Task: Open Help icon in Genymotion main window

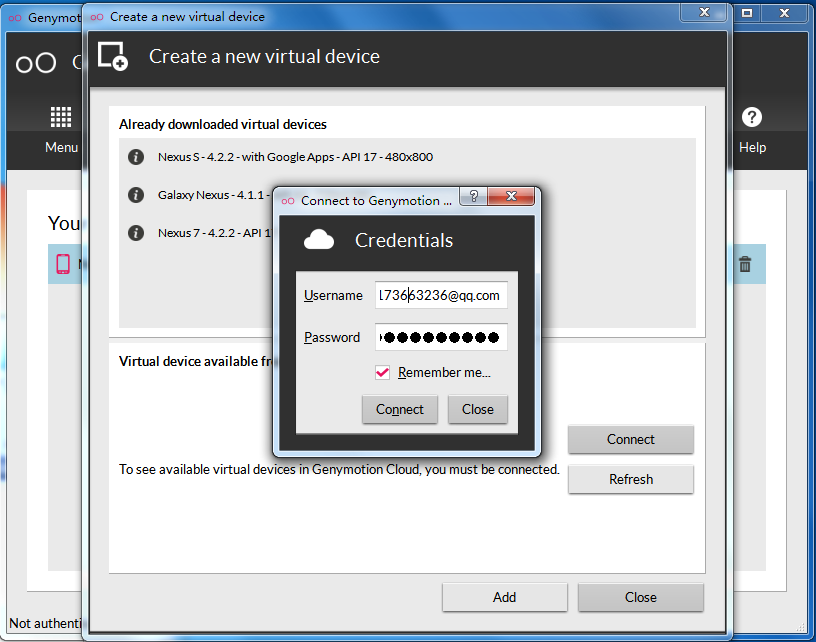Action: click(x=751, y=117)
